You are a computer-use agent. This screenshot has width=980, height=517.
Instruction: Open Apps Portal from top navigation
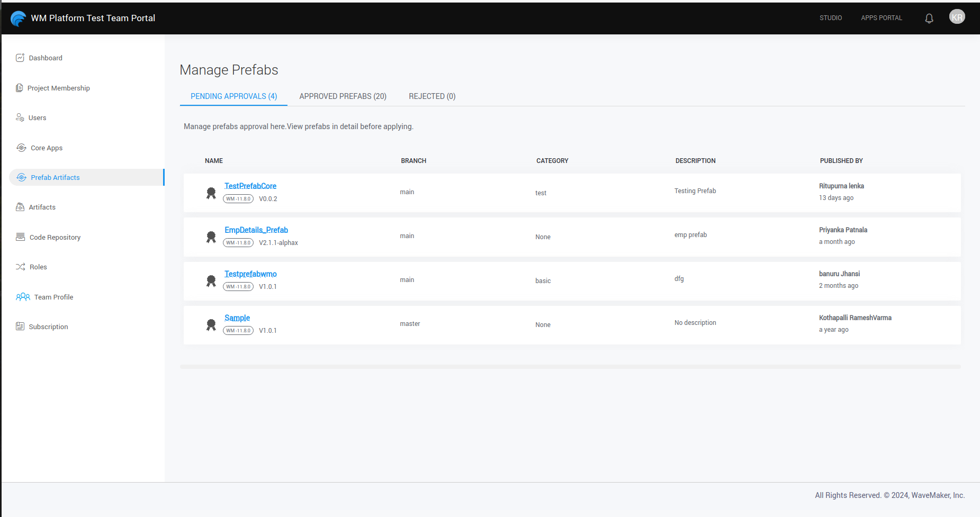pyautogui.click(x=881, y=18)
